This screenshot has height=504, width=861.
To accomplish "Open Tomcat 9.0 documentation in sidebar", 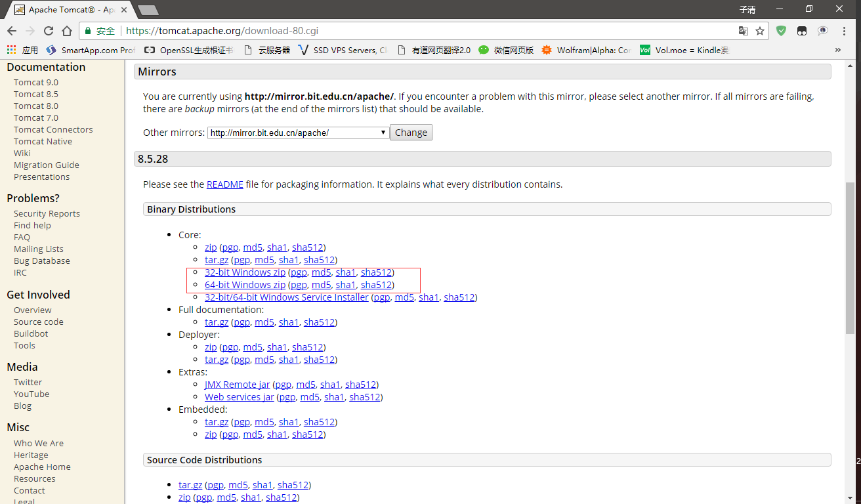I will pyautogui.click(x=36, y=82).
